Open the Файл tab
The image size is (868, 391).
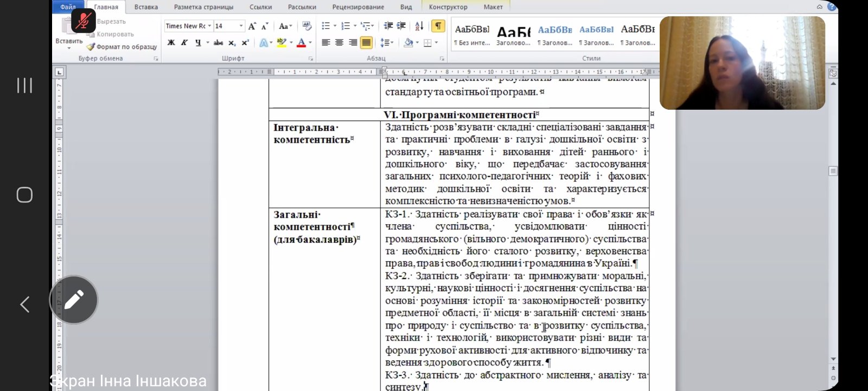pyautogui.click(x=68, y=7)
